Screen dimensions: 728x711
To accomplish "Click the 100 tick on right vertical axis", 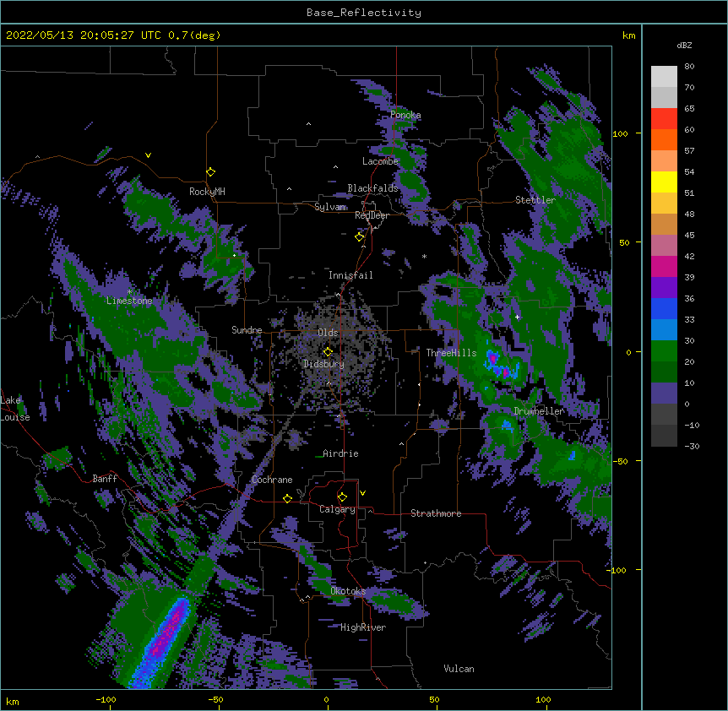I will point(620,133).
